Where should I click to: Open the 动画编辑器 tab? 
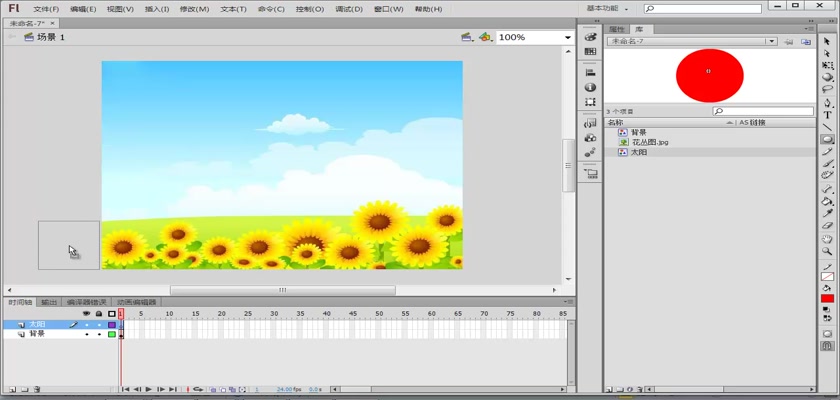click(x=136, y=301)
